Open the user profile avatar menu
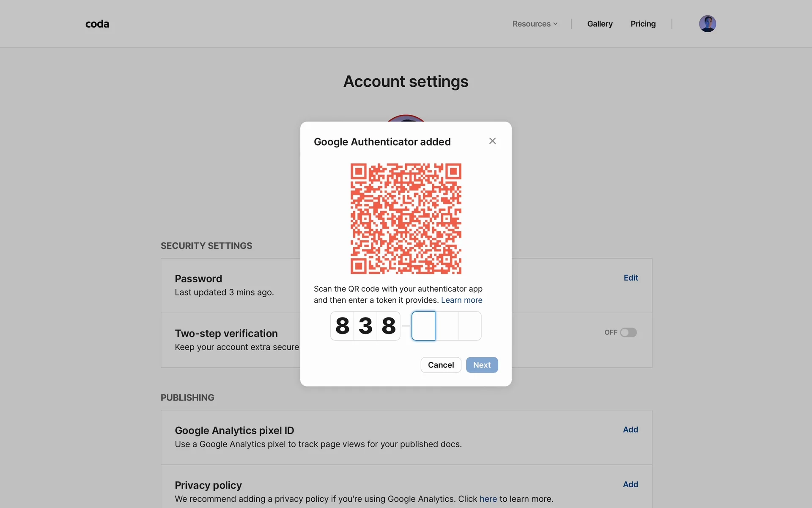The image size is (812, 508). (707, 24)
